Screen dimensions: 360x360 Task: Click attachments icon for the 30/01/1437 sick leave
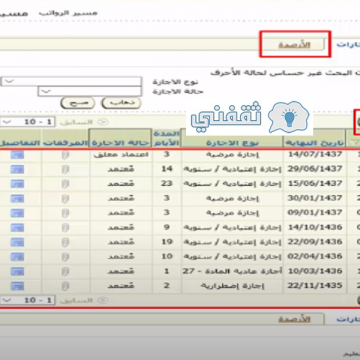pyautogui.click(x=65, y=199)
